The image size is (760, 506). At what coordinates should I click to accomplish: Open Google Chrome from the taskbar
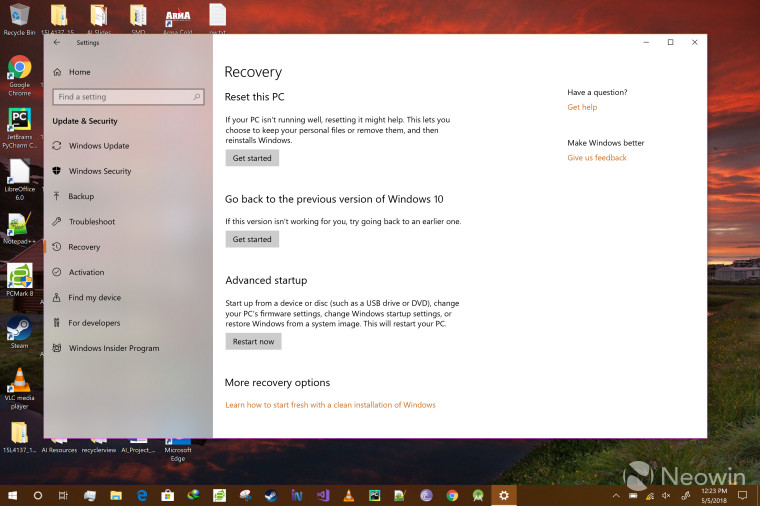coord(452,495)
